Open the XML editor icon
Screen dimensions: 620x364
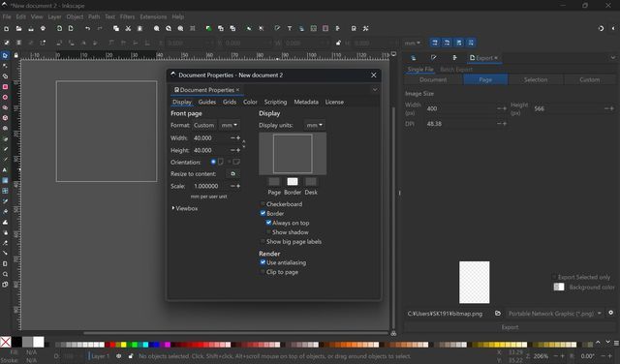coord(314,28)
